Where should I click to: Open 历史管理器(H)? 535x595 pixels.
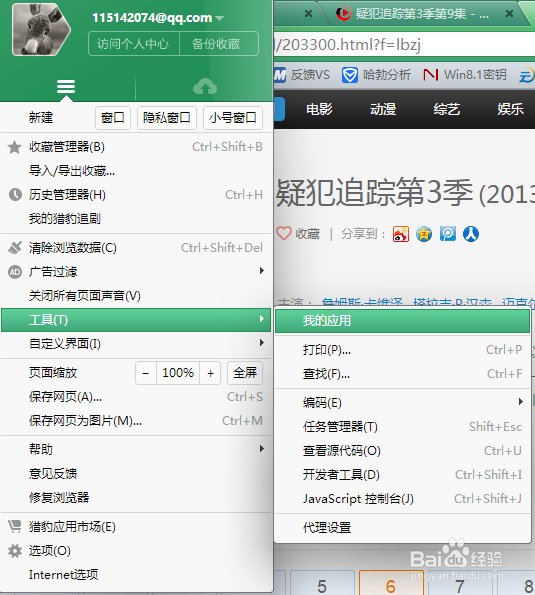(x=136, y=195)
